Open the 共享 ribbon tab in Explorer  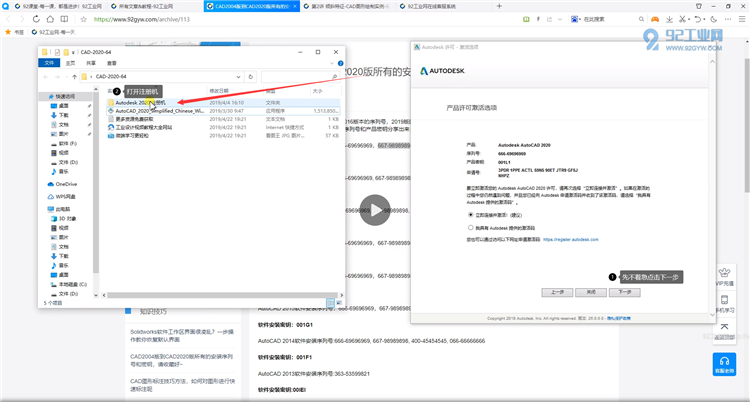coord(91,63)
